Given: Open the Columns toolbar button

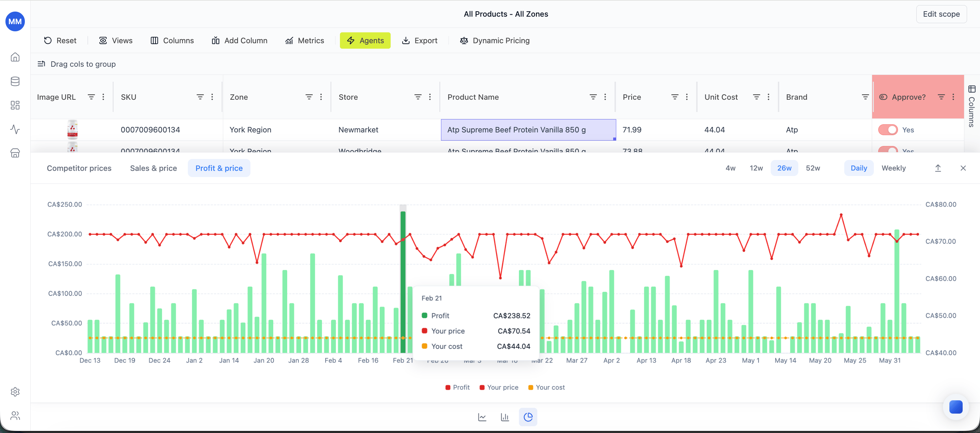Looking at the screenshot, I should (172, 40).
